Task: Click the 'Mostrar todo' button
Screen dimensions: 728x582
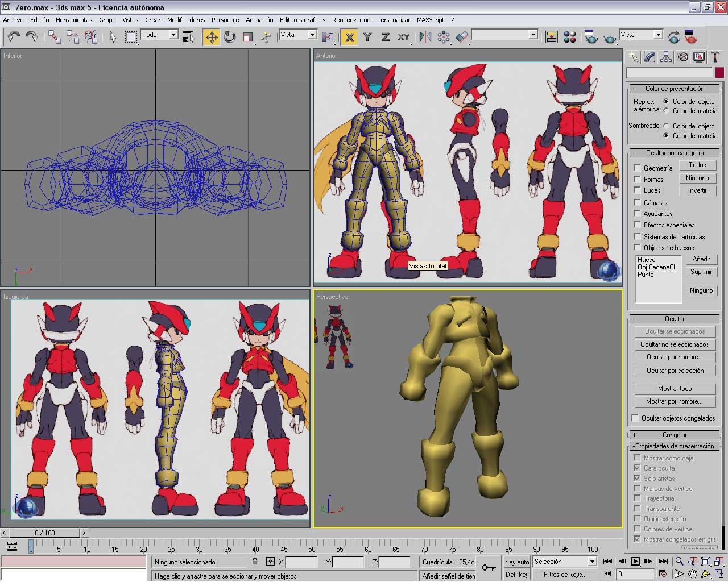Action: point(675,389)
